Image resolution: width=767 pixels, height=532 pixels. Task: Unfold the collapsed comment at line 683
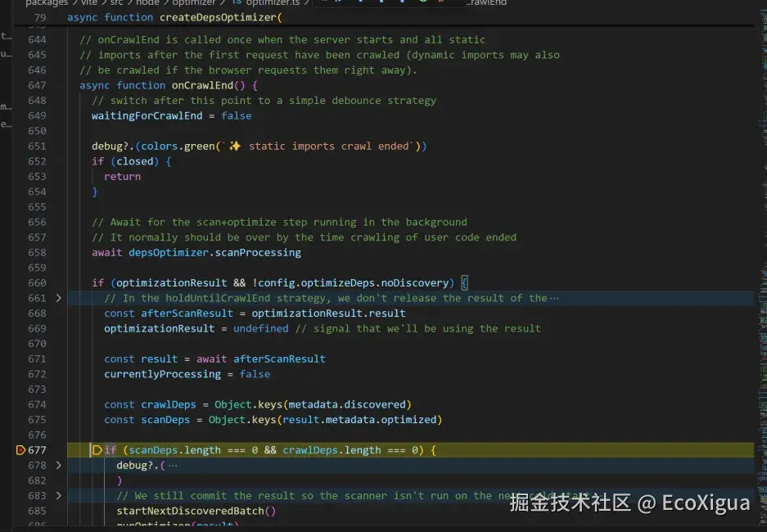(x=58, y=495)
